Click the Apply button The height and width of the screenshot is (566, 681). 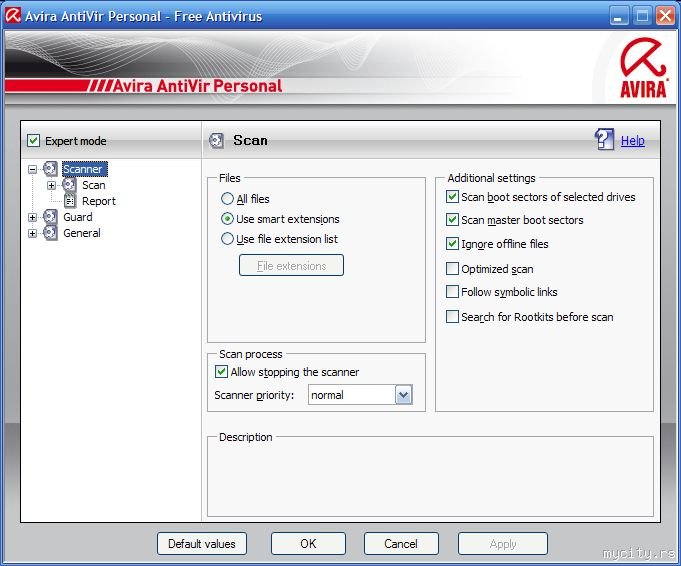[x=502, y=543]
